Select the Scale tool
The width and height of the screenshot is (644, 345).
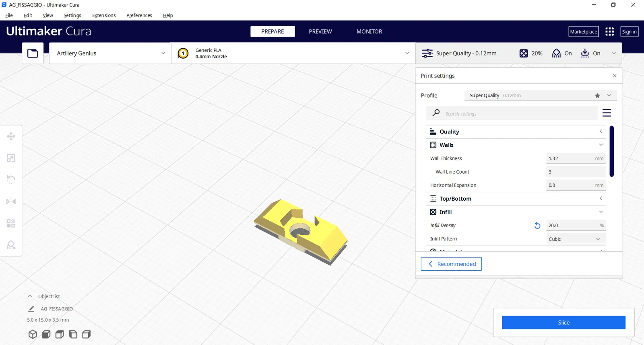tap(11, 158)
